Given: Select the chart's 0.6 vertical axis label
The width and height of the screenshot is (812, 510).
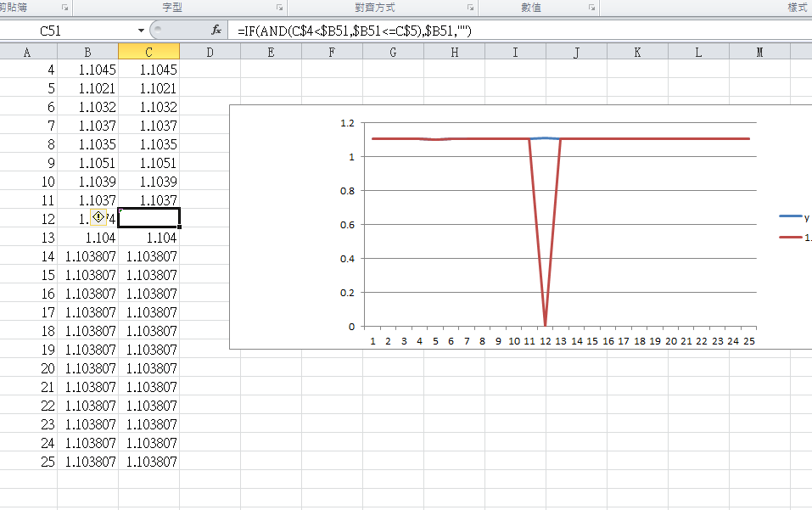Looking at the screenshot, I should [348, 225].
